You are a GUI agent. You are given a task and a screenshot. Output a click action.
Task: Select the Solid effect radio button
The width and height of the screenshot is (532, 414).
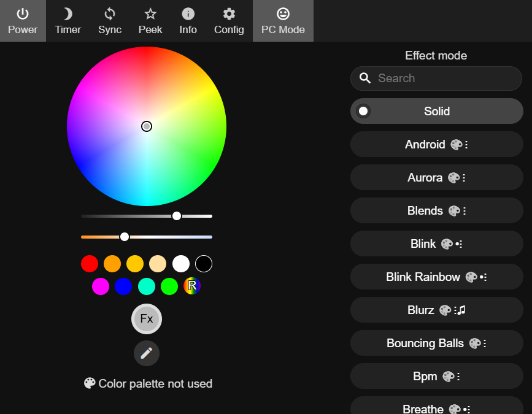364,111
